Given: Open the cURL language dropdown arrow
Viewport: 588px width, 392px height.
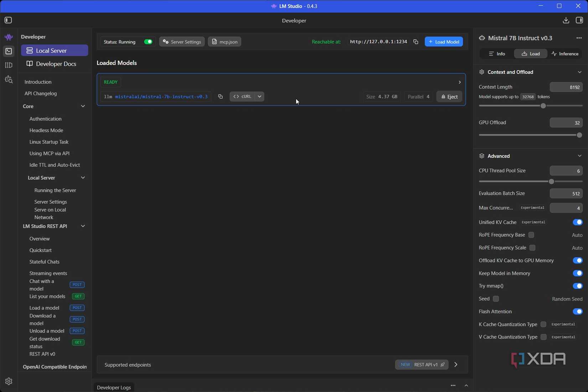Looking at the screenshot, I should (x=259, y=97).
